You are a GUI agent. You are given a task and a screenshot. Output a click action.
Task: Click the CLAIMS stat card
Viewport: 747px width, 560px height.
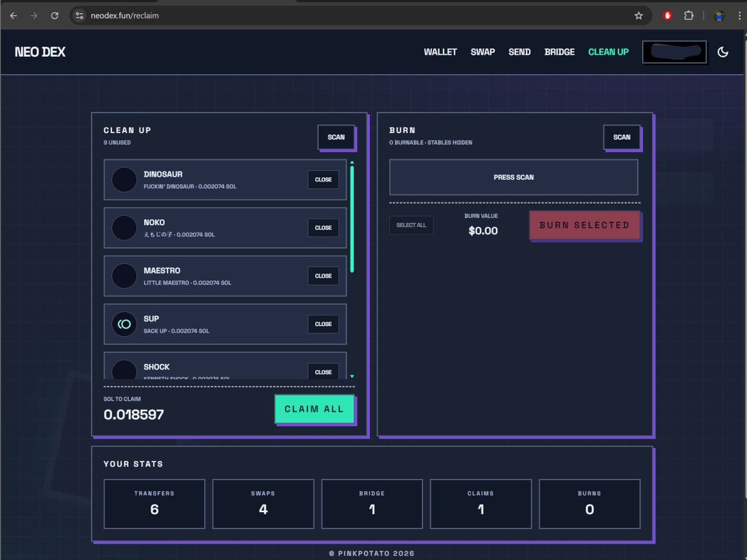(x=481, y=504)
